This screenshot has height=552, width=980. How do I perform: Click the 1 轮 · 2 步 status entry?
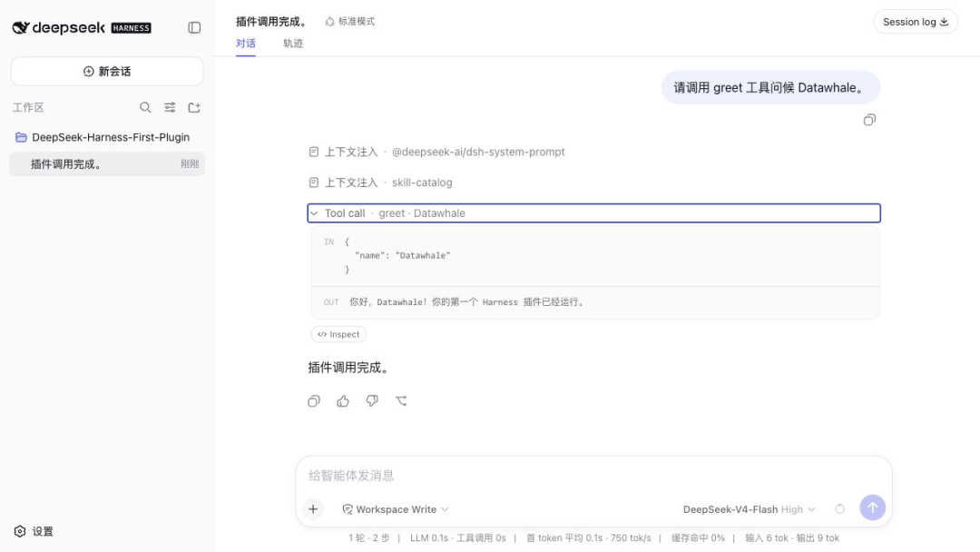coord(368,538)
